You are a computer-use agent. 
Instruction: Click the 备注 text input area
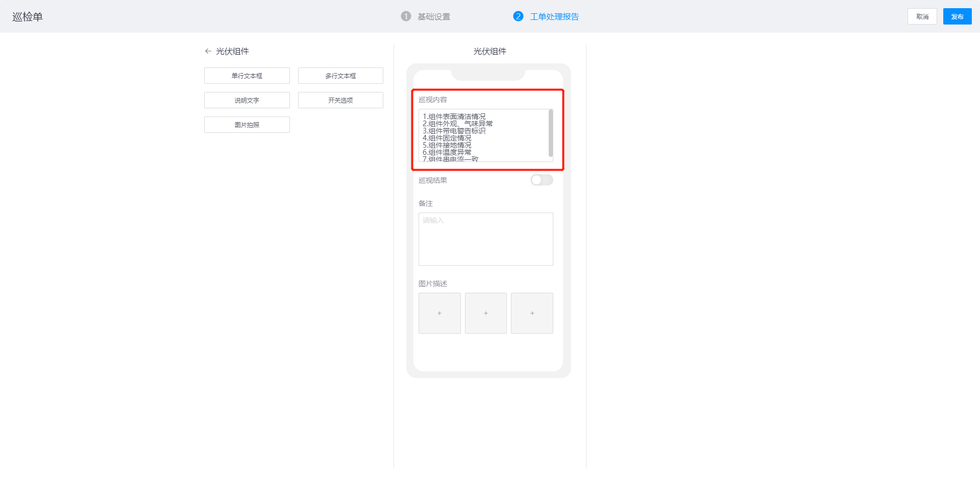485,239
